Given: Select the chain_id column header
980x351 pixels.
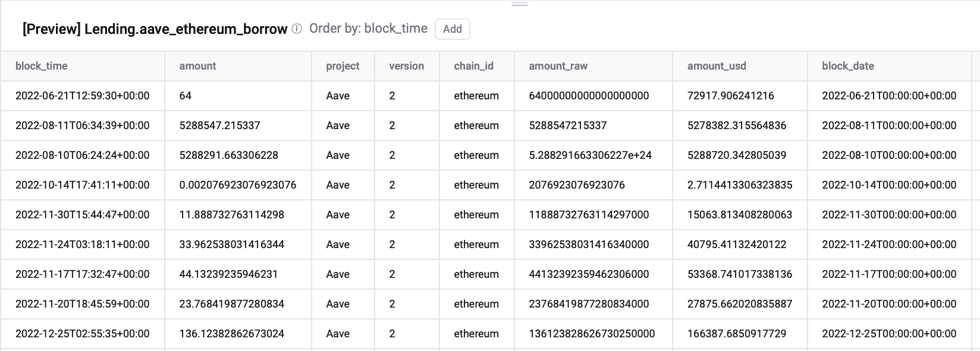Looking at the screenshot, I should [473, 66].
